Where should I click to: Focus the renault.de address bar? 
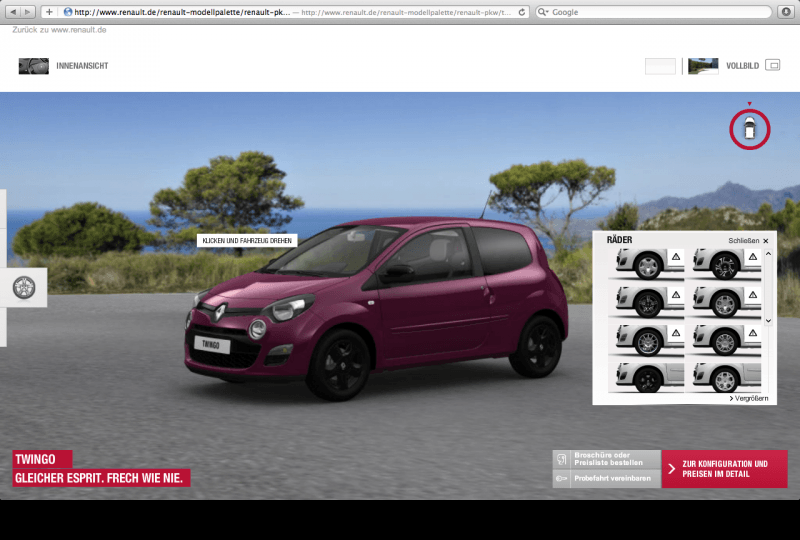tap(286, 12)
